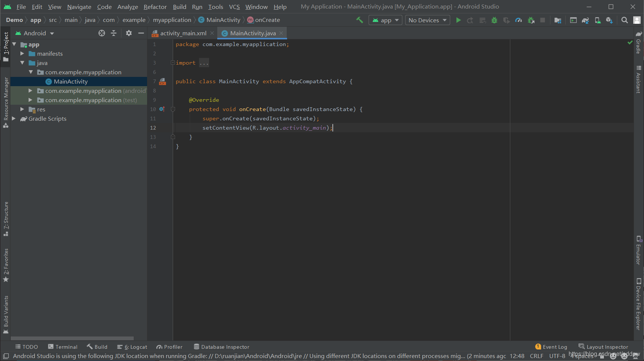Viewport: 644px width, 361px height.
Task: Click the Select Opened File target icon
Action: [x=102, y=33]
